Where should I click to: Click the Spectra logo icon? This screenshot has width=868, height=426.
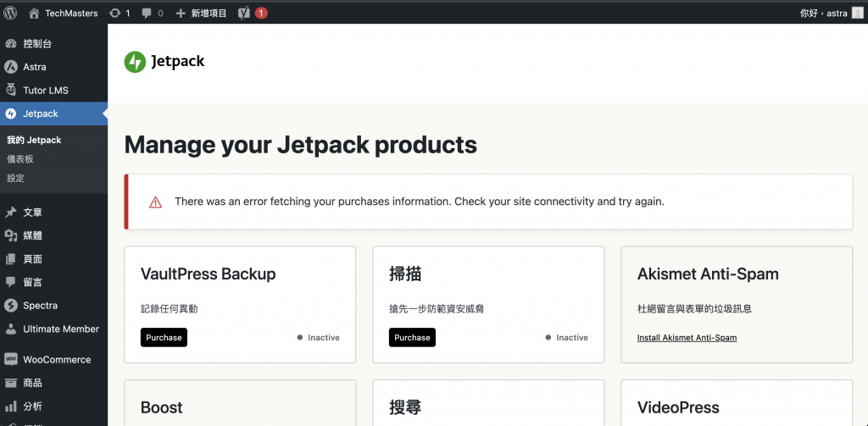pyautogui.click(x=10, y=306)
